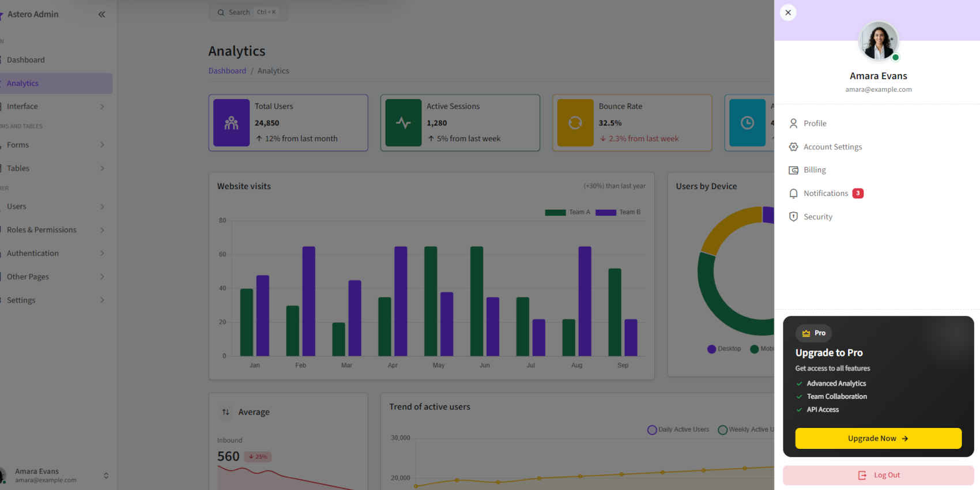Click the Security shield icon
The height and width of the screenshot is (490, 980).
[x=794, y=217]
